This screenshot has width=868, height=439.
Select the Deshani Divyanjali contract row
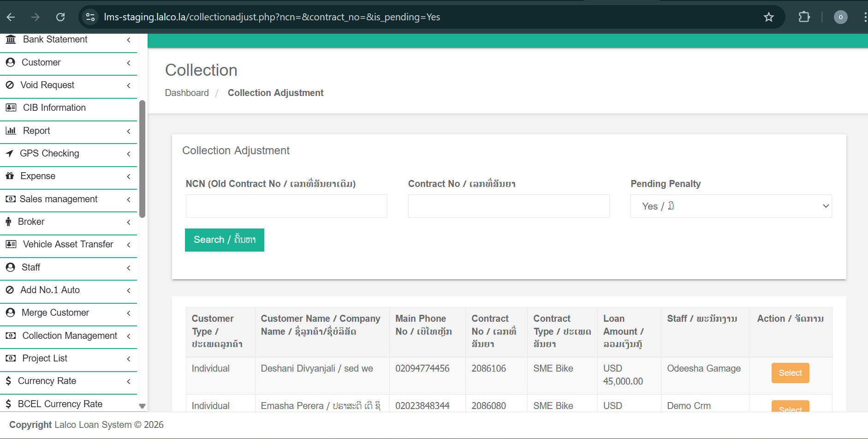tap(790, 373)
